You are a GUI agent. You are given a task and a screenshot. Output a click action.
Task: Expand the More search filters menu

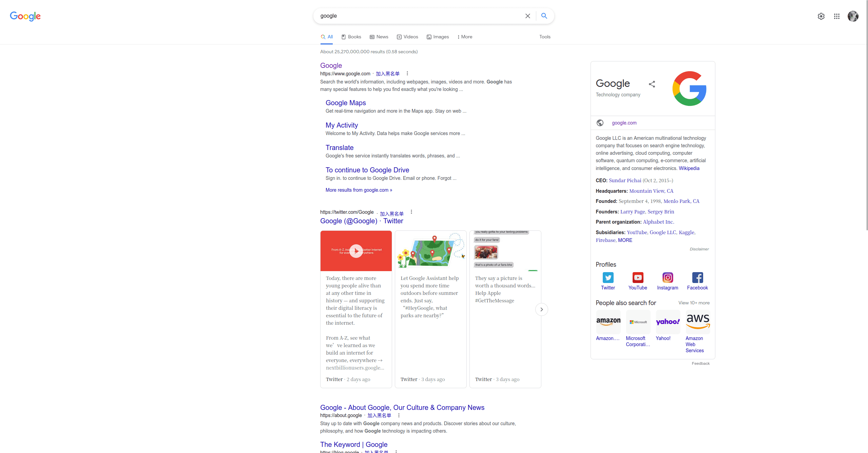click(464, 37)
